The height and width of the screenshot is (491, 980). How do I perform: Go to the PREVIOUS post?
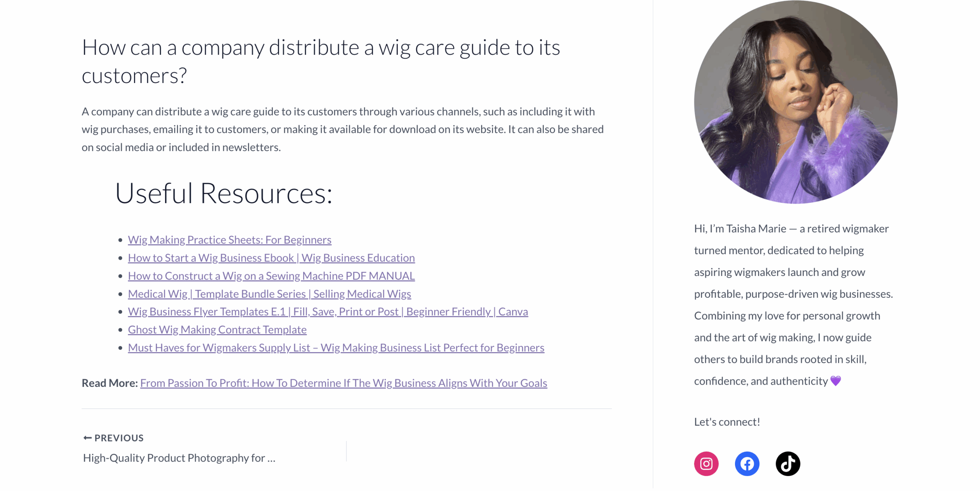point(119,438)
